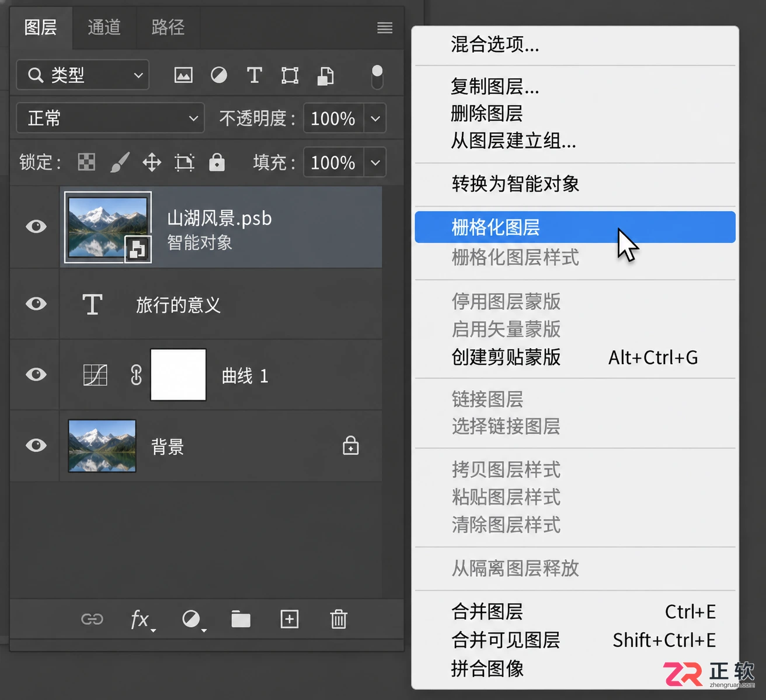Select the 山湖风景.psb layer thumbnail
The height and width of the screenshot is (700, 766).
pos(108,227)
